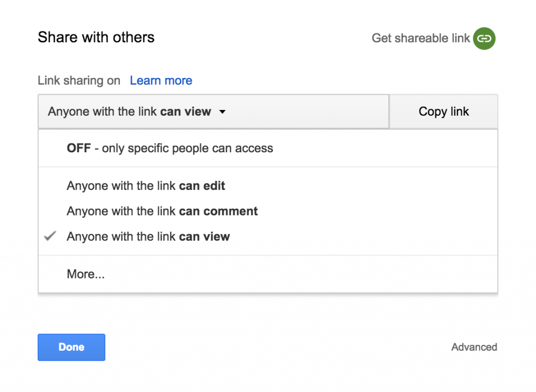Image resolution: width=536 pixels, height=392 pixels.
Task: Select 'OFF - only specific people can access'
Action: (x=170, y=148)
